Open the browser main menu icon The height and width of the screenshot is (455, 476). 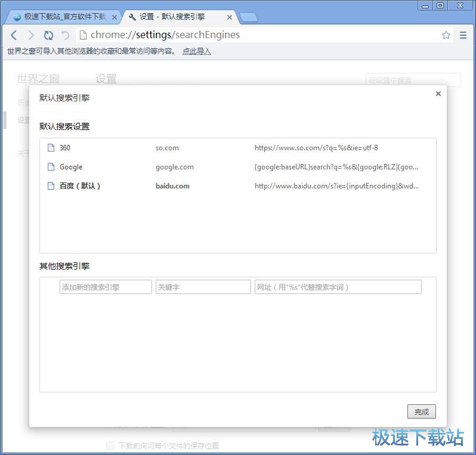click(x=463, y=35)
